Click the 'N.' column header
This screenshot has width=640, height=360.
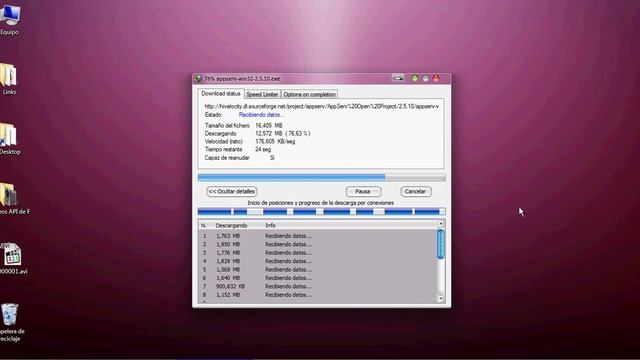coord(204,225)
